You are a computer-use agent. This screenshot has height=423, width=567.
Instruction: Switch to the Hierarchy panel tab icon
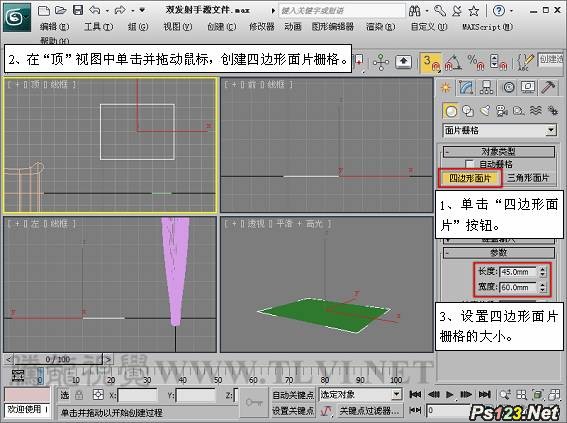tap(486, 87)
